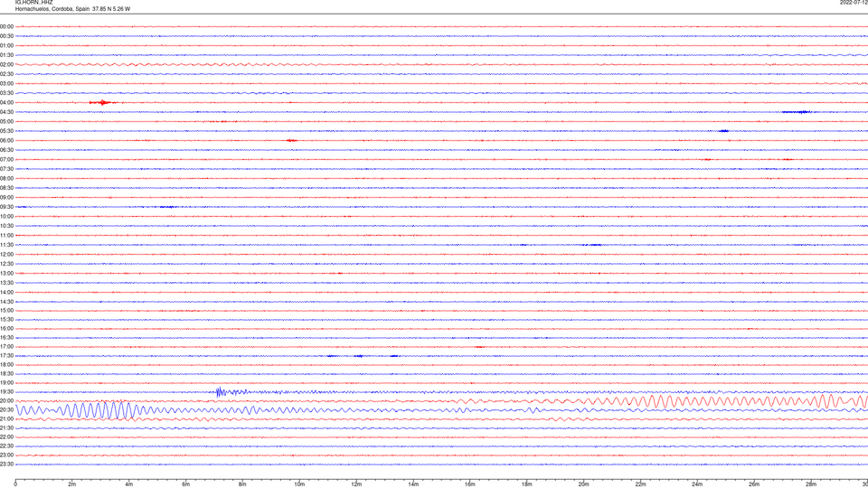Click the 16m tick label on the axis
The width and height of the screenshot is (868, 488).
click(470, 484)
